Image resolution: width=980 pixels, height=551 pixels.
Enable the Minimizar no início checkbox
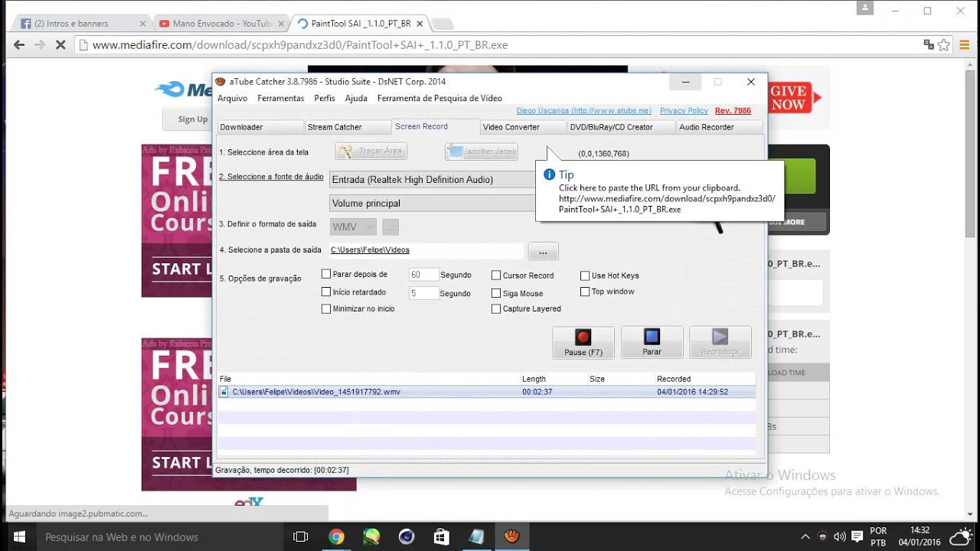[x=326, y=309]
